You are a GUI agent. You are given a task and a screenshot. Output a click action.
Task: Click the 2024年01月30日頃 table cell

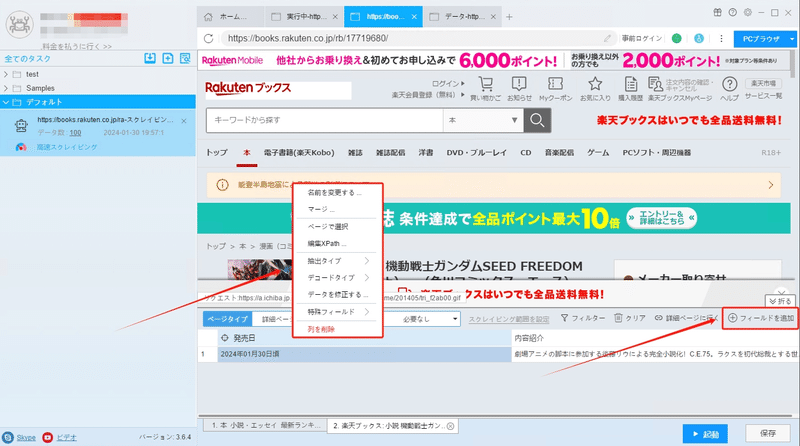click(x=364, y=354)
